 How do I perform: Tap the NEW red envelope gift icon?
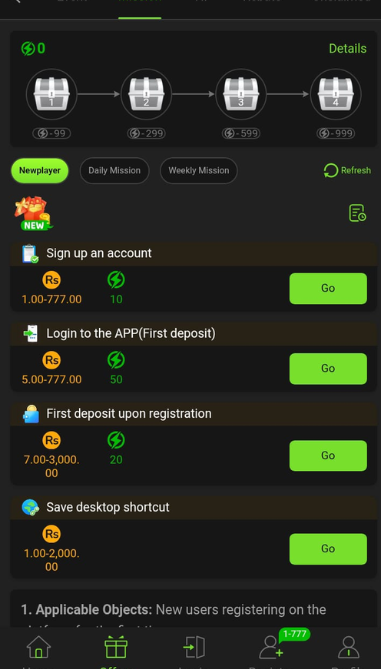click(x=34, y=213)
